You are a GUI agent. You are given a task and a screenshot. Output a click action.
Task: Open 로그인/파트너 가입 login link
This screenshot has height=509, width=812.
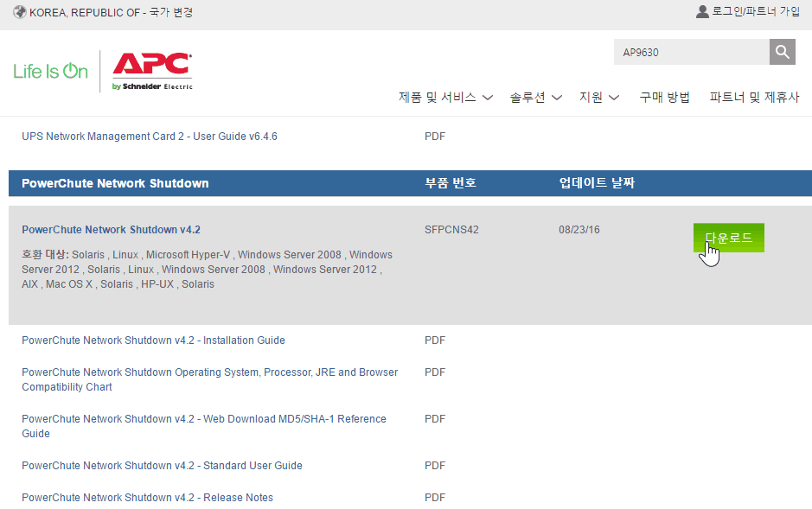tap(756, 11)
